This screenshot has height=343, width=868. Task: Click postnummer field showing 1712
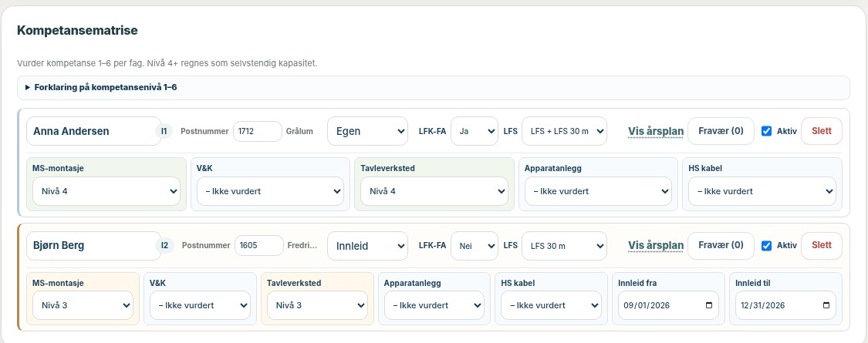pos(258,131)
